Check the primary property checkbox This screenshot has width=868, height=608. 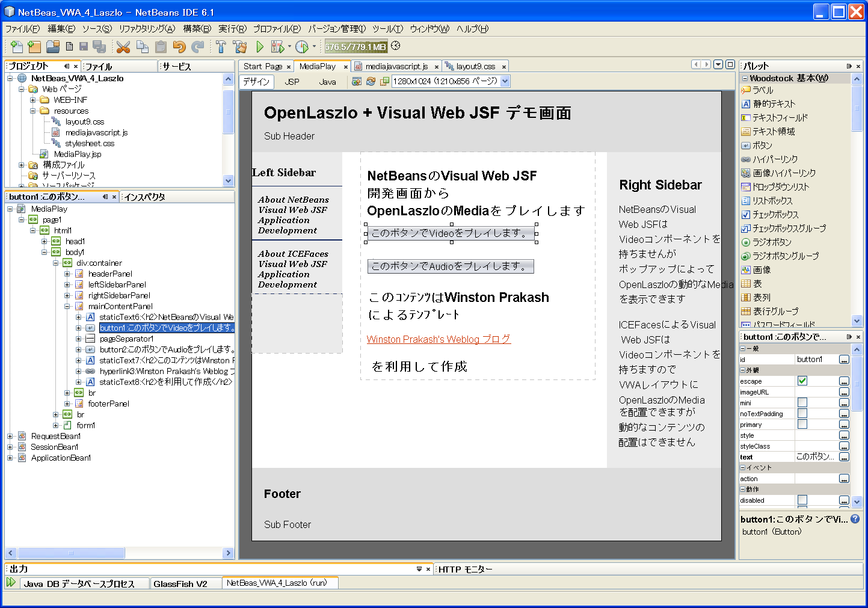click(x=802, y=424)
